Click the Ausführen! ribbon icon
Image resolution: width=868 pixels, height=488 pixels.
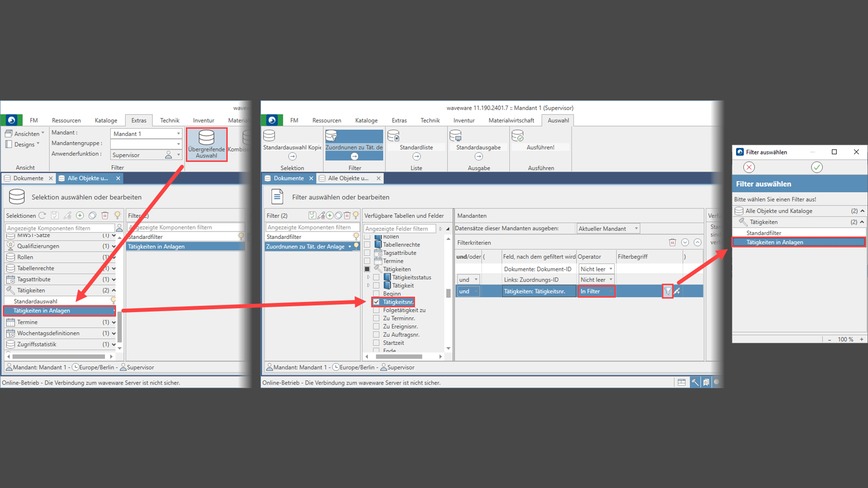click(x=517, y=136)
